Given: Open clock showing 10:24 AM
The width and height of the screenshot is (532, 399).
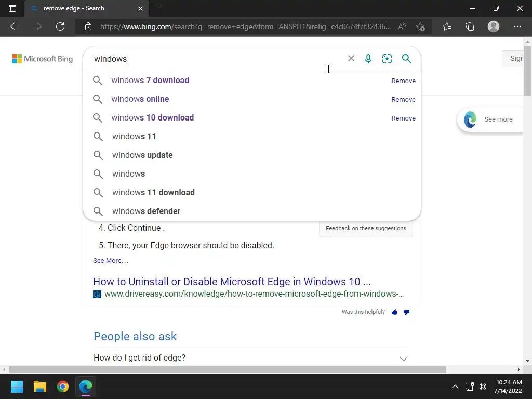Looking at the screenshot, I should [x=508, y=387].
